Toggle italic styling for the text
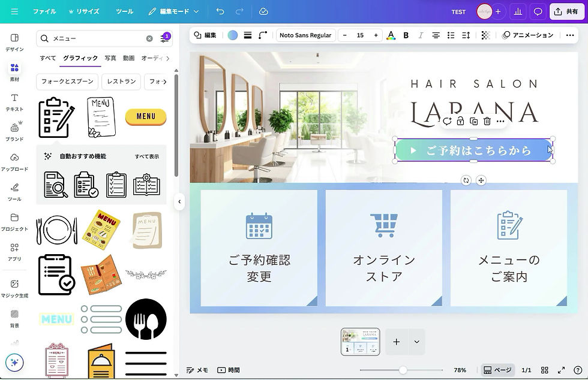The height and width of the screenshot is (380, 588). click(421, 35)
